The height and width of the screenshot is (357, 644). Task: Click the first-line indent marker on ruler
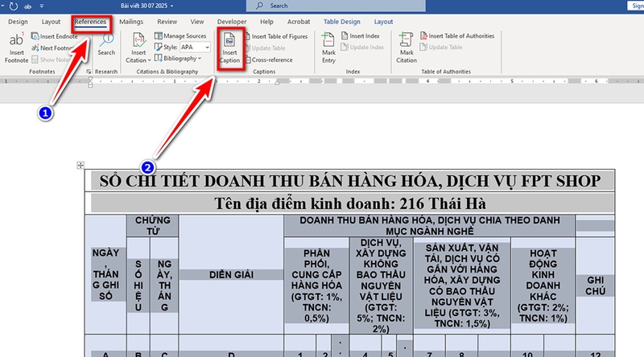pyautogui.click(x=90, y=78)
